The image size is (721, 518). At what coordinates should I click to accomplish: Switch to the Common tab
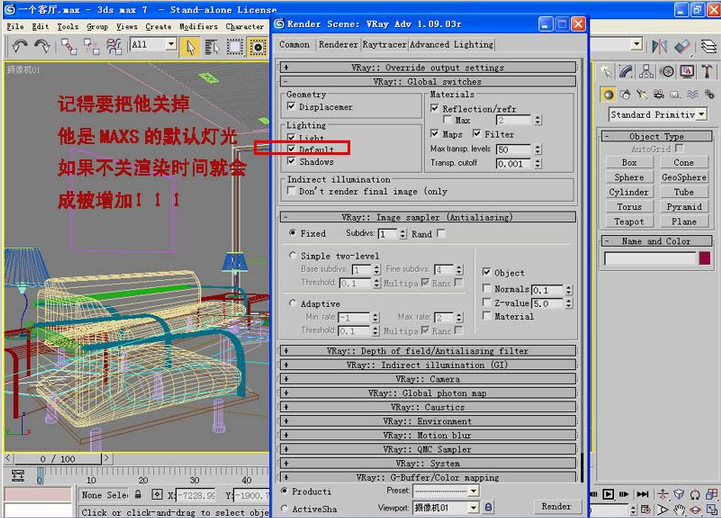coord(294,45)
